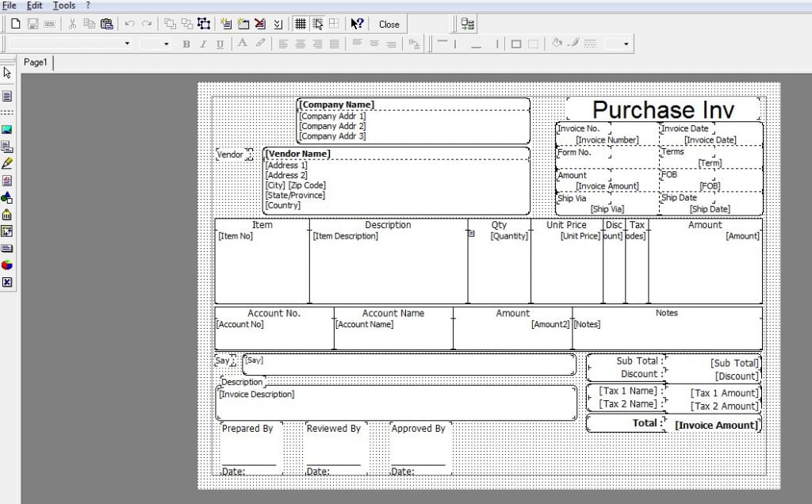The image size is (812, 504).
Task: Click the Cut scissors icon
Action: [x=72, y=24]
